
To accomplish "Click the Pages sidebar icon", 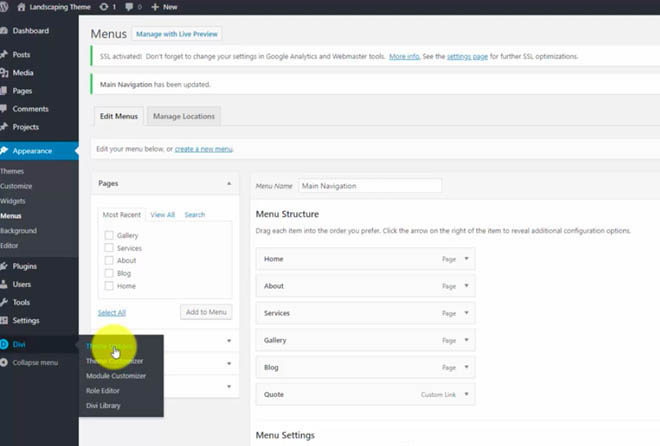I will coord(4,91).
